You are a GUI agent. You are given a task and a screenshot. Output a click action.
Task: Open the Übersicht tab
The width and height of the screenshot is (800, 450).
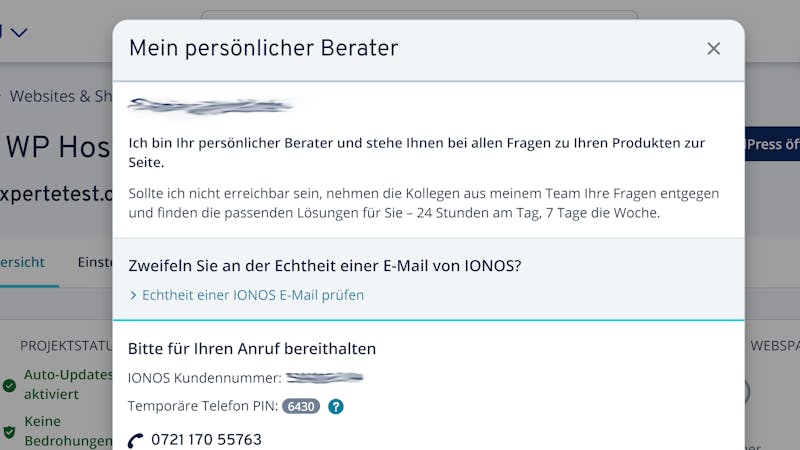(x=22, y=262)
